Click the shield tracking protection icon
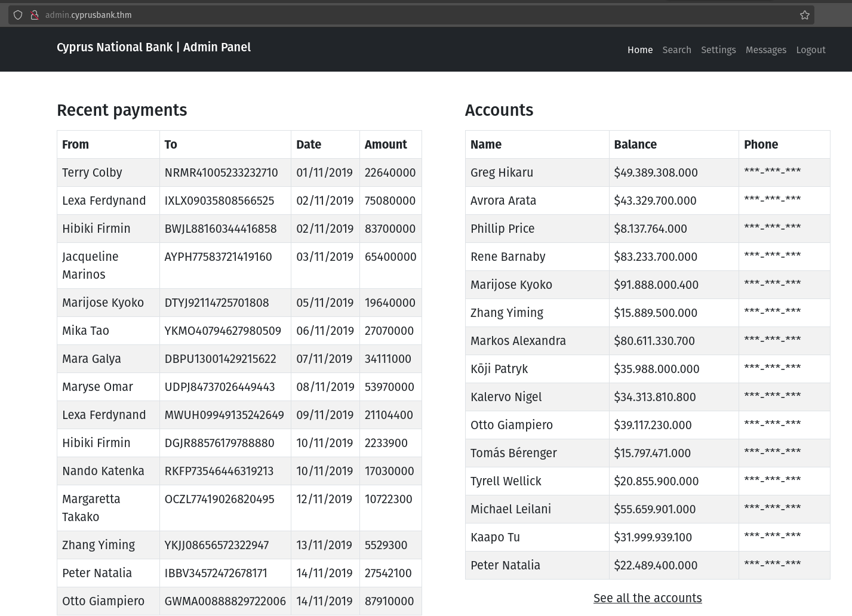852x616 pixels. [x=18, y=15]
